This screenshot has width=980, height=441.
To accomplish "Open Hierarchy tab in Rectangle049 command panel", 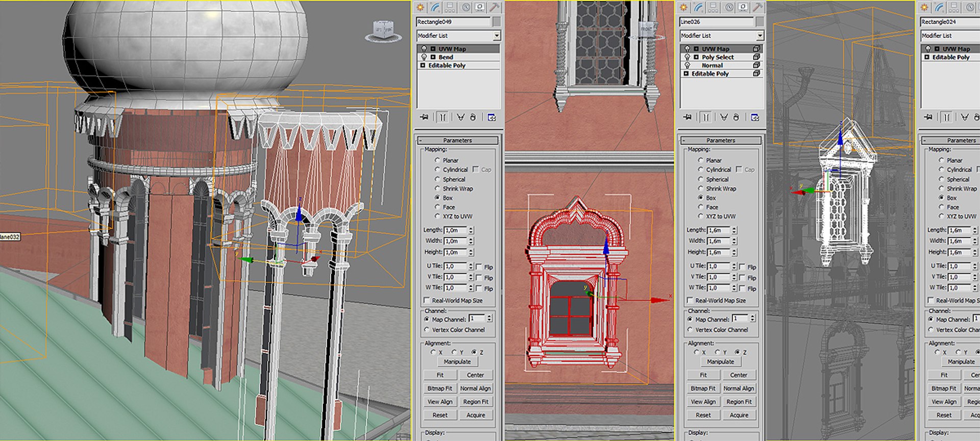I will (x=450, y=7).
